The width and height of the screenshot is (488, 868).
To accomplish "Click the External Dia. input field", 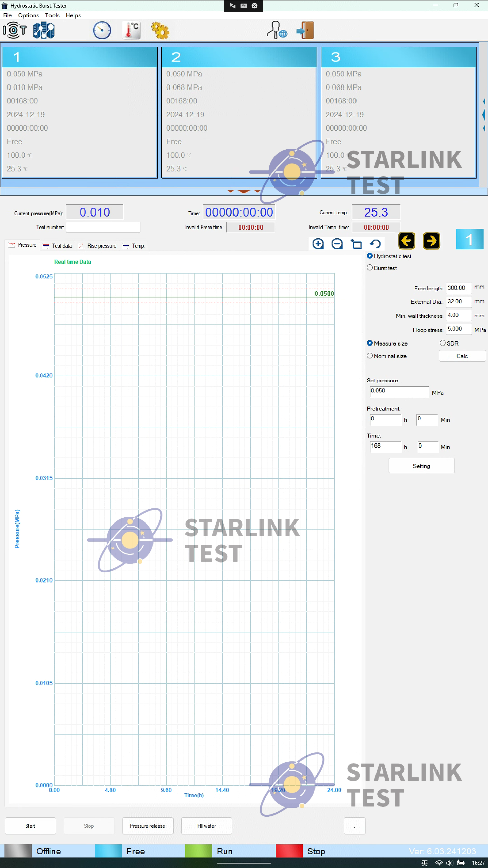I will tap(459, 301).
